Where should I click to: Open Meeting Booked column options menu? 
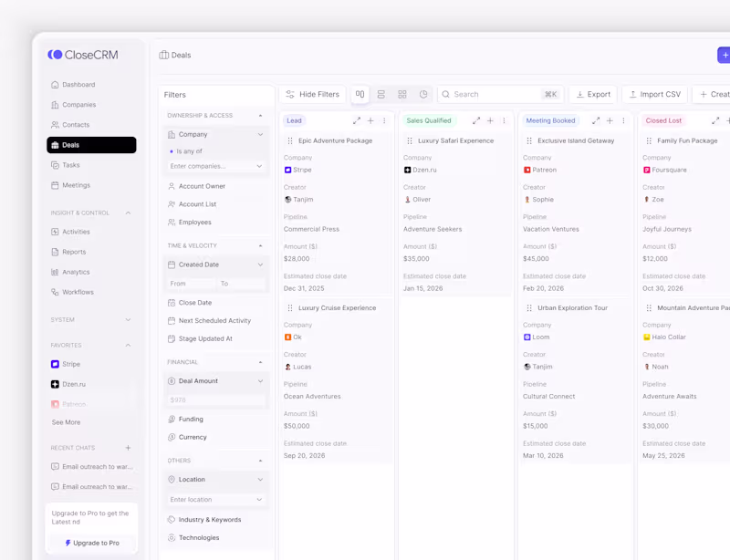623,120
